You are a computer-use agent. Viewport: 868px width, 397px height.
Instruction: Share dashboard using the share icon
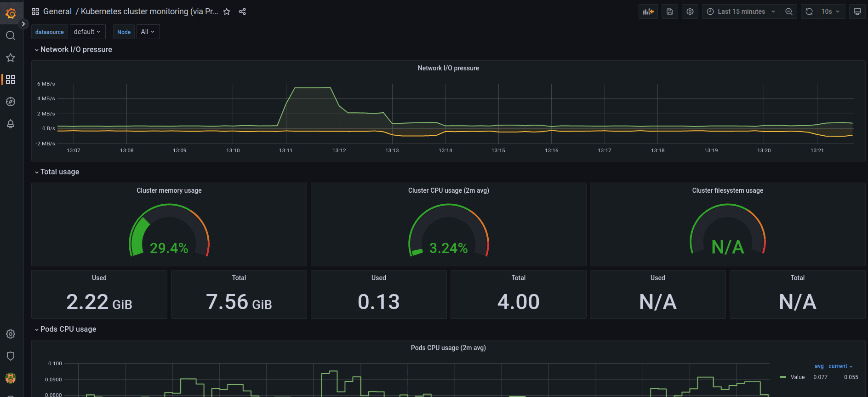(x=242, y=12)
